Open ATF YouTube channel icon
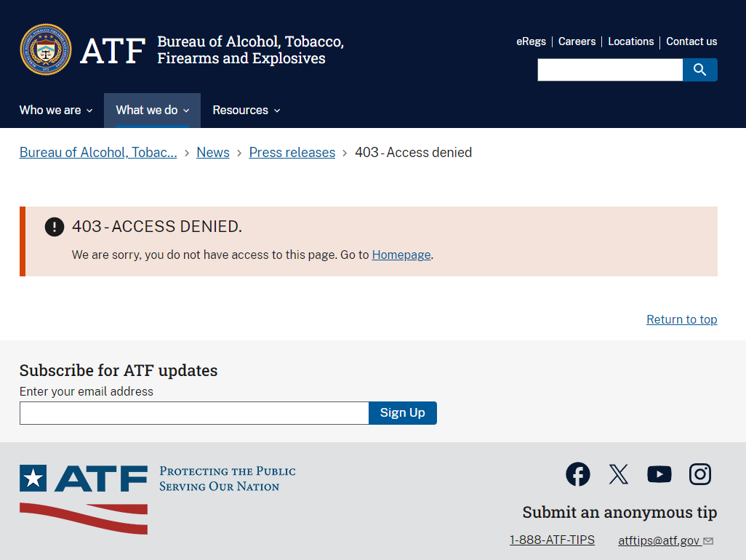Screen dimensions: 746x560 point(659,474)
